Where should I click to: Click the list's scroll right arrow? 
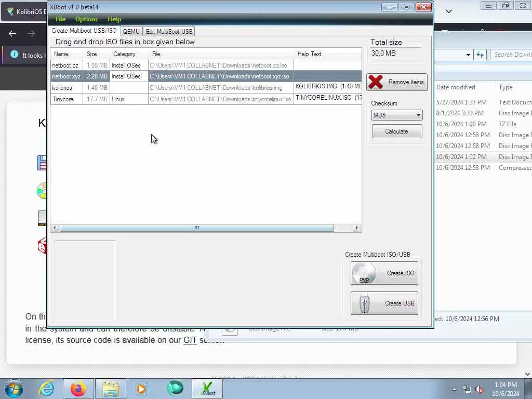(356, 228)
